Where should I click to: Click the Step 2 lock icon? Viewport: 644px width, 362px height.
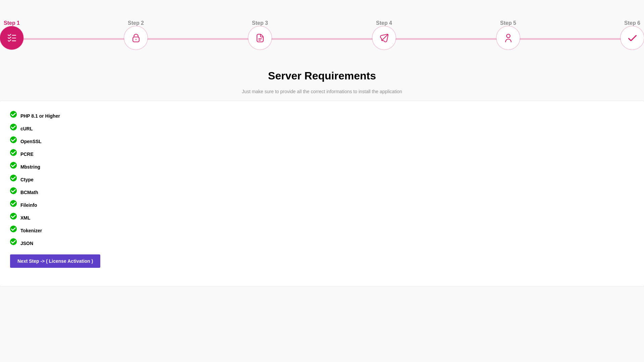pyautogui.click(x=136, y=38)
